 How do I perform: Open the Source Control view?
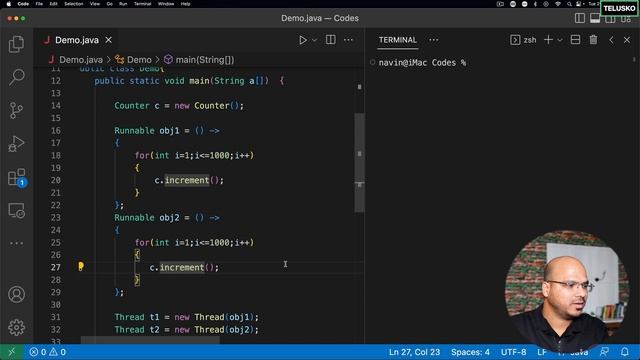tap(16, 110)
